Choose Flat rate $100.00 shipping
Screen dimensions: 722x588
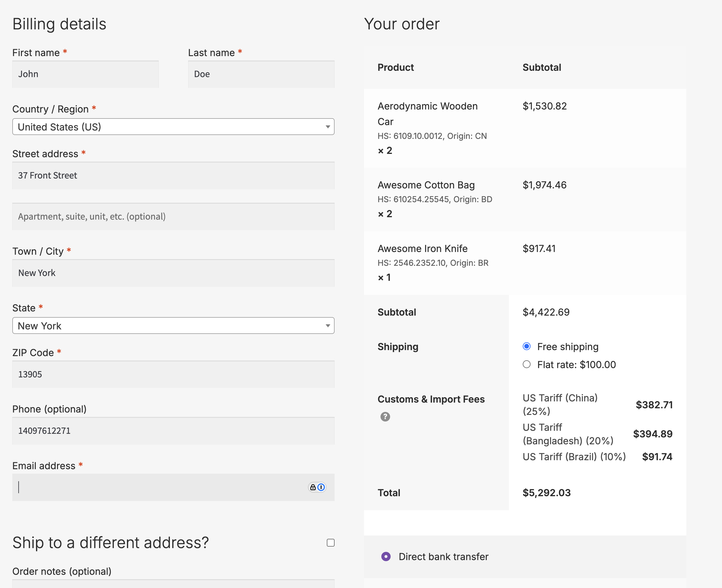(x=527, y=364)
